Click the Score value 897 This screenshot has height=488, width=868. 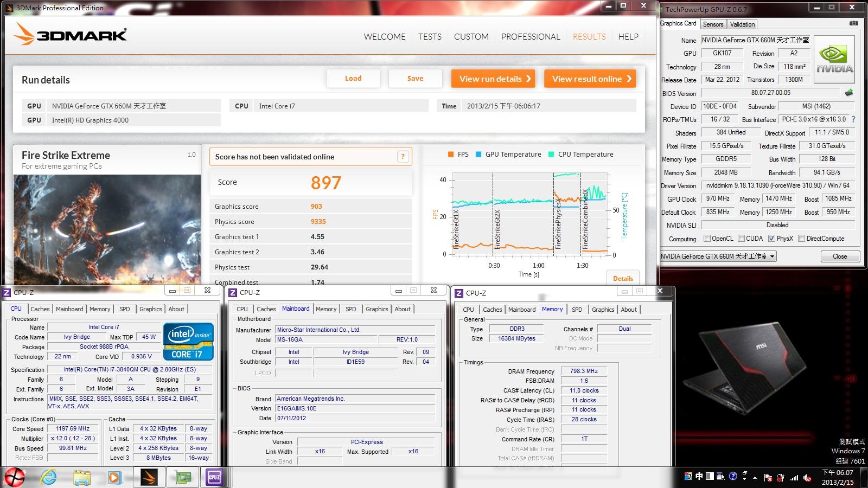(x=326, y=183)
